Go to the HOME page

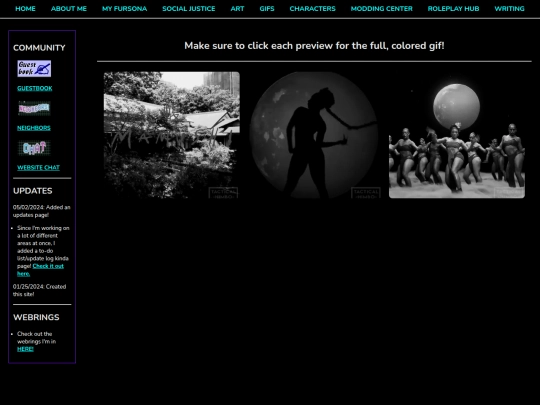pos(25,9)
